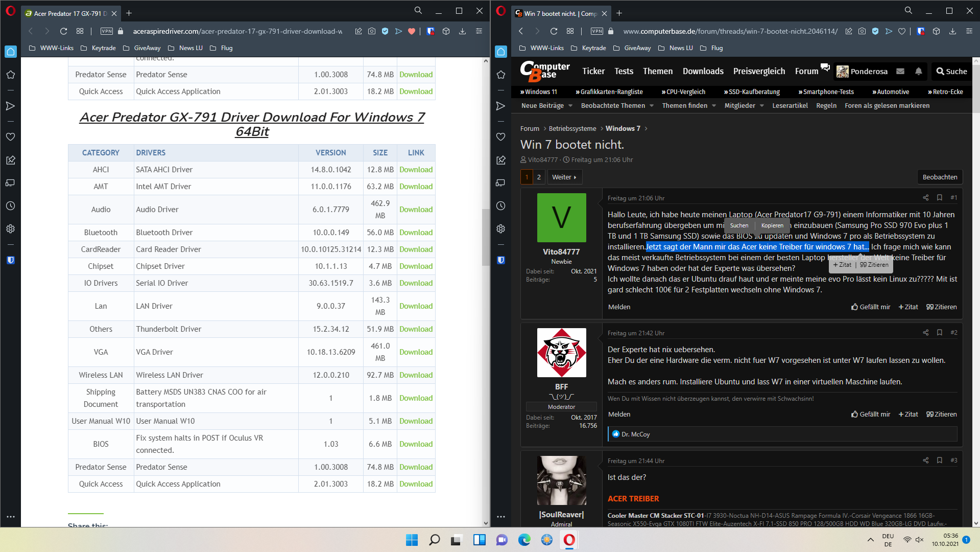Click Gefällt mir on post #1

(871, 307)
